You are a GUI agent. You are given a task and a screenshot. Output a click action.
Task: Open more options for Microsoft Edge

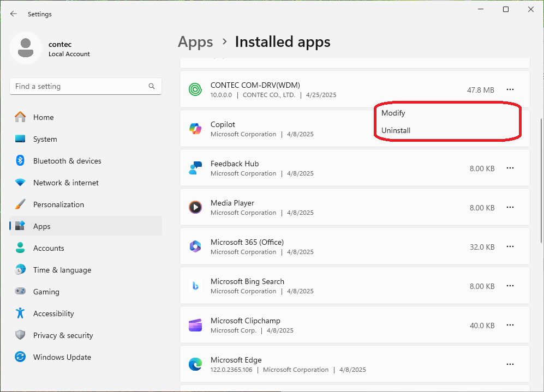(510, 364)
